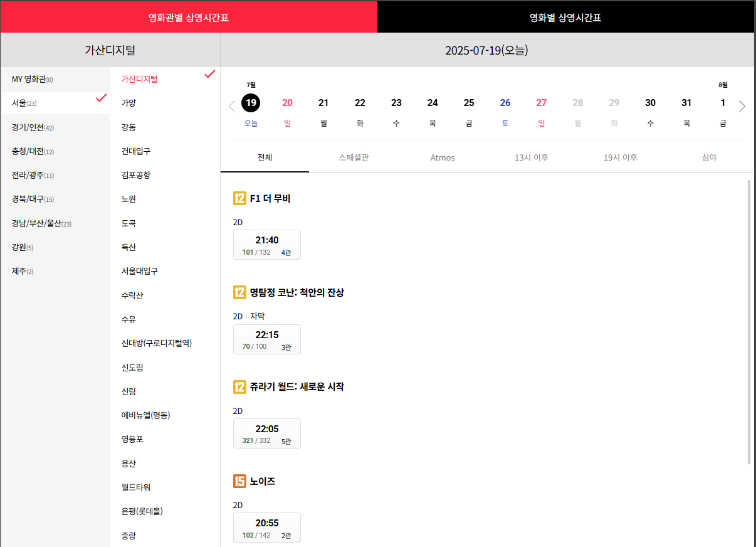Choose Wednesday date 30
756x547 pixels.
pos(651,103)
